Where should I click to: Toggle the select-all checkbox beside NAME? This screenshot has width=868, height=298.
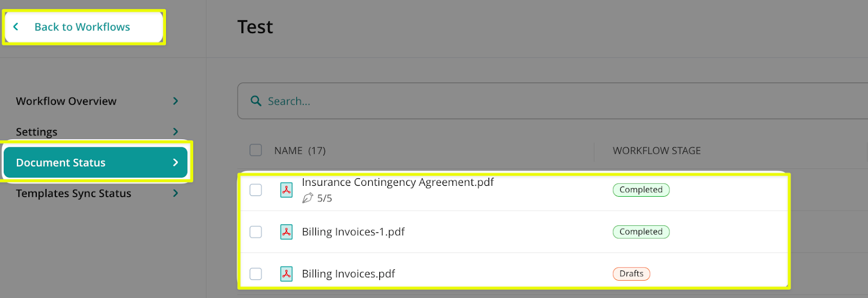(256, 150)
